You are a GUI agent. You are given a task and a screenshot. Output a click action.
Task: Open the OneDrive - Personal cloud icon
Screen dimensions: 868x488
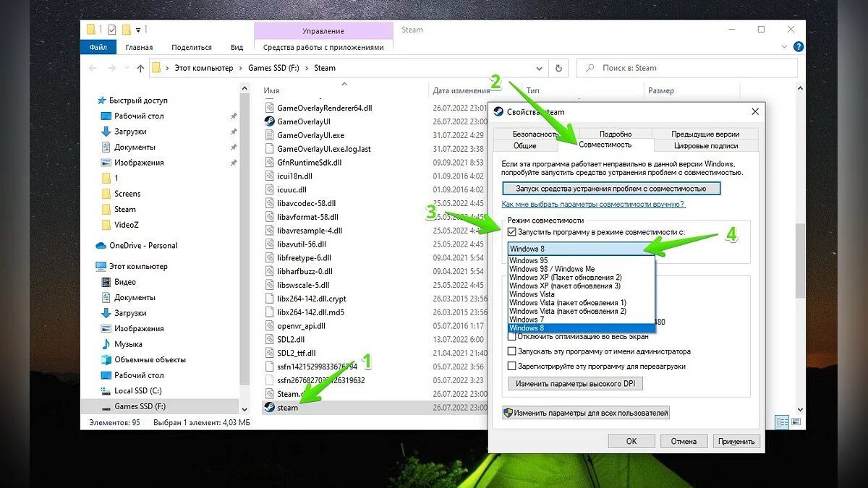pyautogui.click(x=101, y=245)
